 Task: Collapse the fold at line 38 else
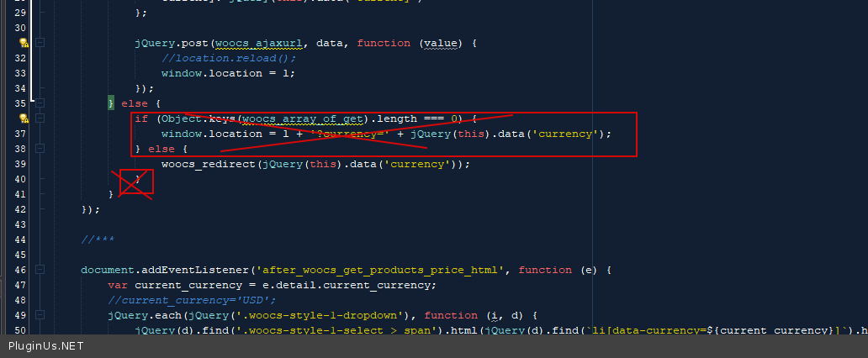(x=40, y=149)
